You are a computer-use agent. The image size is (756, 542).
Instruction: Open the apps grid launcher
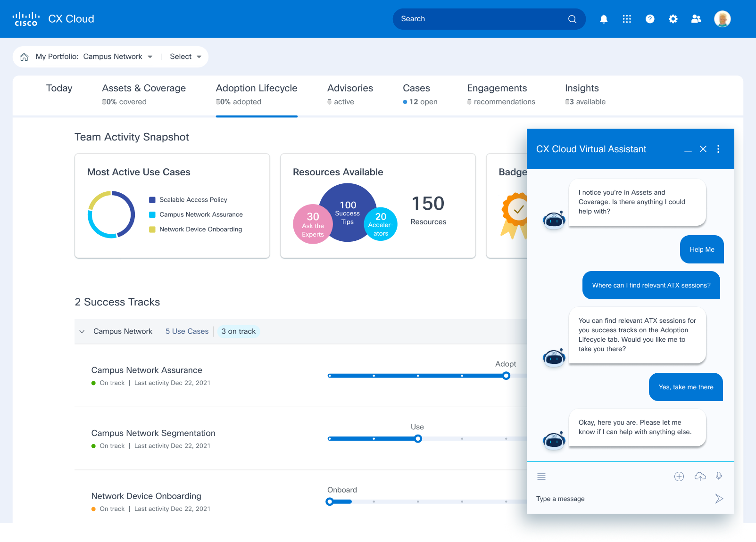[x=627, y=19]
